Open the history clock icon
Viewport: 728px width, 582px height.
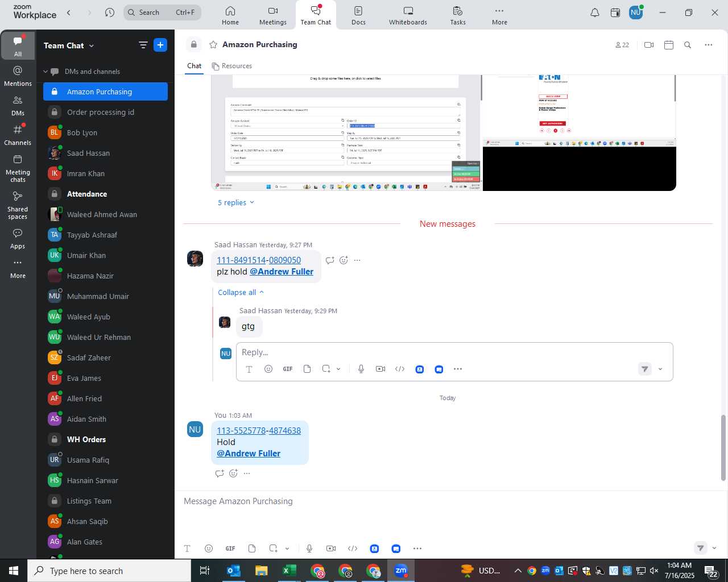(x=110, y=13)
